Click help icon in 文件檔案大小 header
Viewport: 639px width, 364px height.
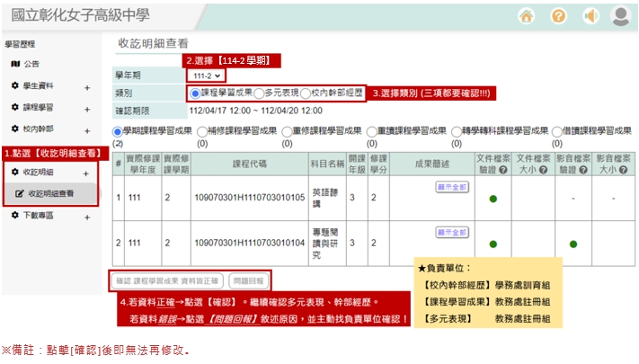[x=543, y=170]
